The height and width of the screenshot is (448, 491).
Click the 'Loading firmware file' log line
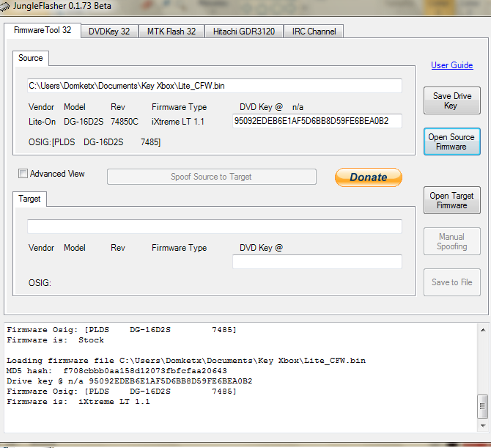click(x=186, y=361)
